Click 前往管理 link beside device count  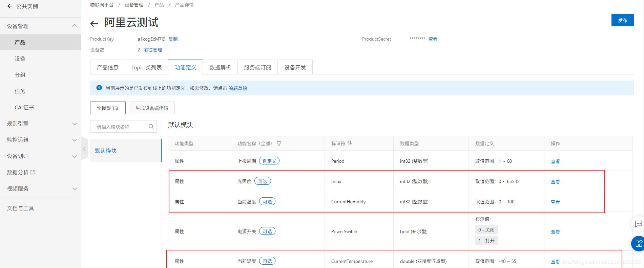tap(152, 50)
